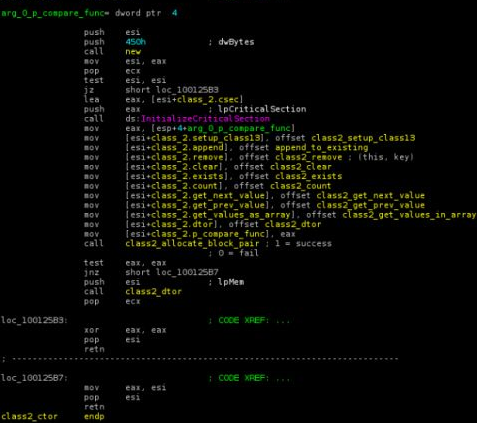This screenshot has height=423, width=477.
Task: Jump to 'class2_exists' offset name
Action: click(309, 177)
